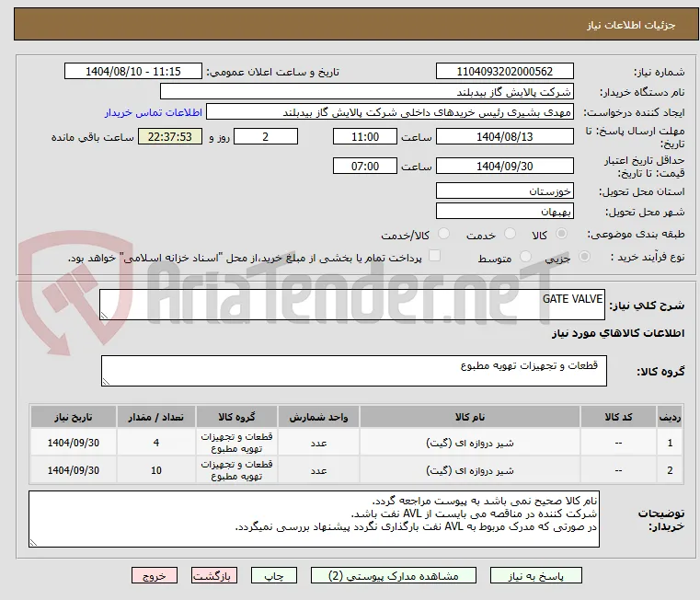700x600 pixels.
Task: Click the 'خروج' exit button
Action: (154, 575)
